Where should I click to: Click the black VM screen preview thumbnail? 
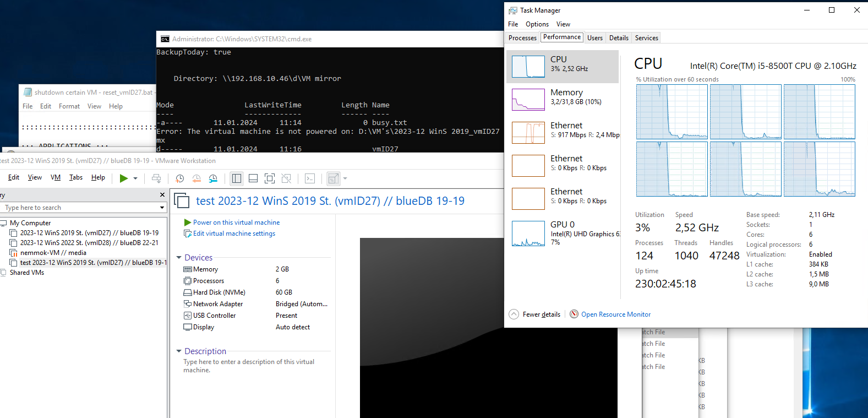(488, 328)
